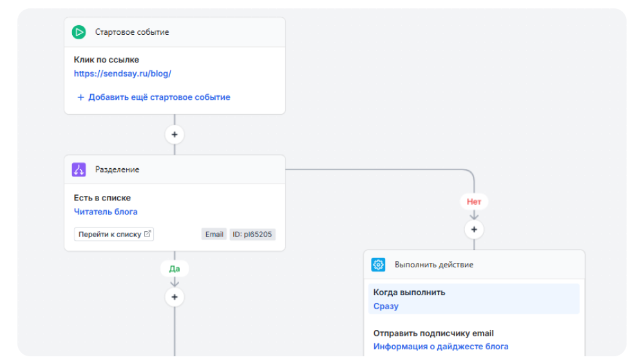Add a step below the start event block
Viewport: 644px width, 364px height.
[x=175, y=135]
